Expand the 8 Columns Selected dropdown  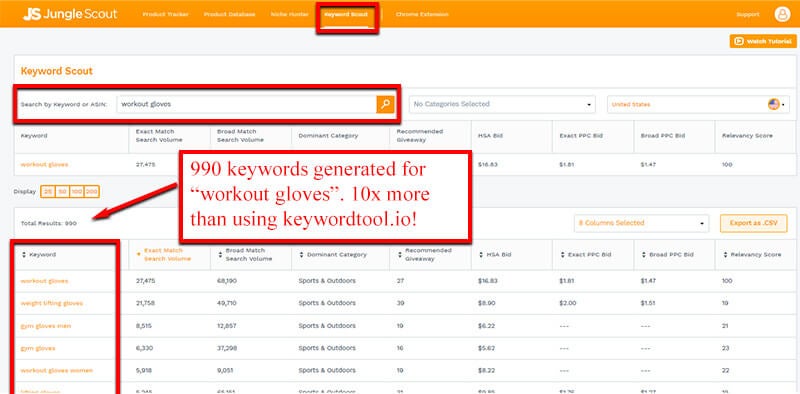(x=641, y=223)
